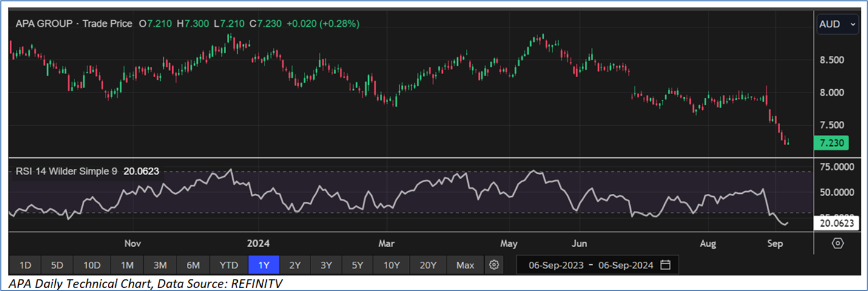
Task: Select the 6M time range
Action: pos(193,265)
